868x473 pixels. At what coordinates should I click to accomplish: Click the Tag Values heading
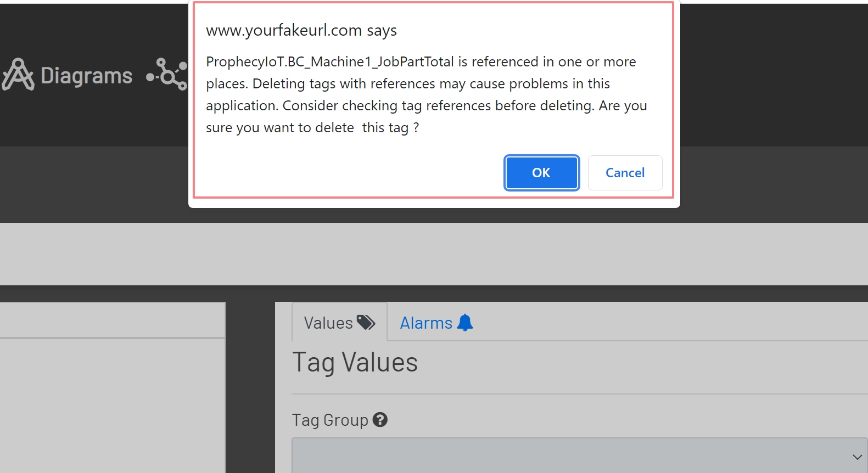pos(355,362)
